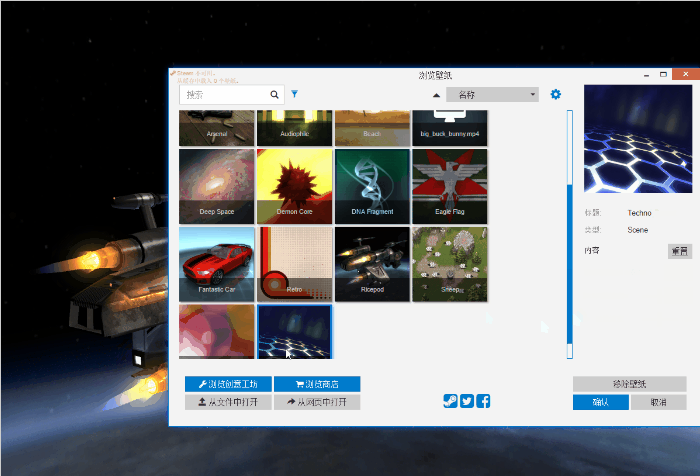This screenshot has height=476, width=700.
Task: Toggle sort order with the up arrow
Action: (436, 95)
